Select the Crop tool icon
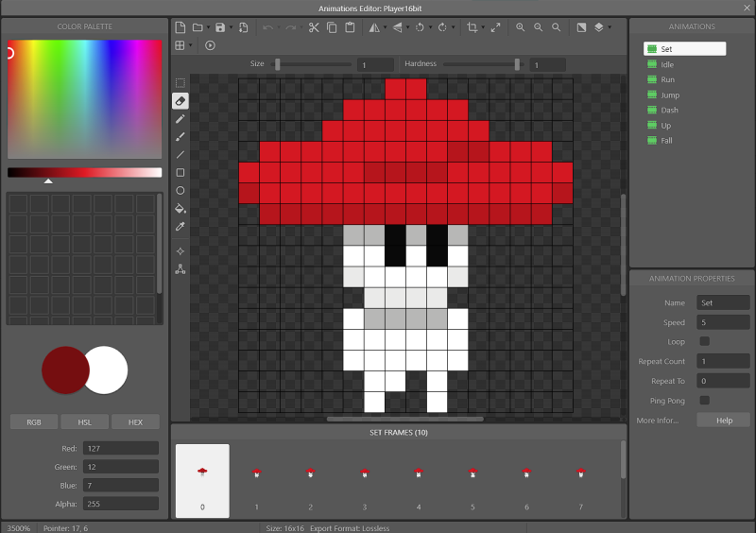 tap(472, 27)
